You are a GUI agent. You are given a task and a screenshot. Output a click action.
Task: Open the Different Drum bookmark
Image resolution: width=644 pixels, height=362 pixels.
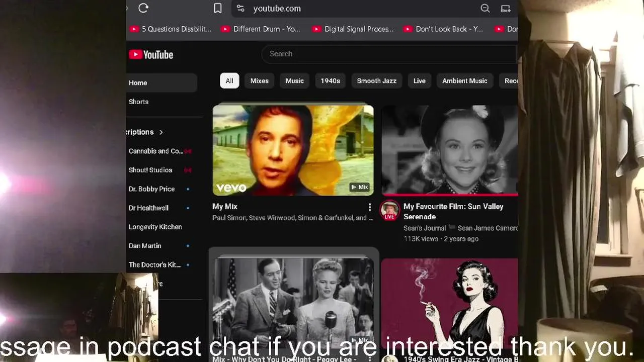[262, 29]
